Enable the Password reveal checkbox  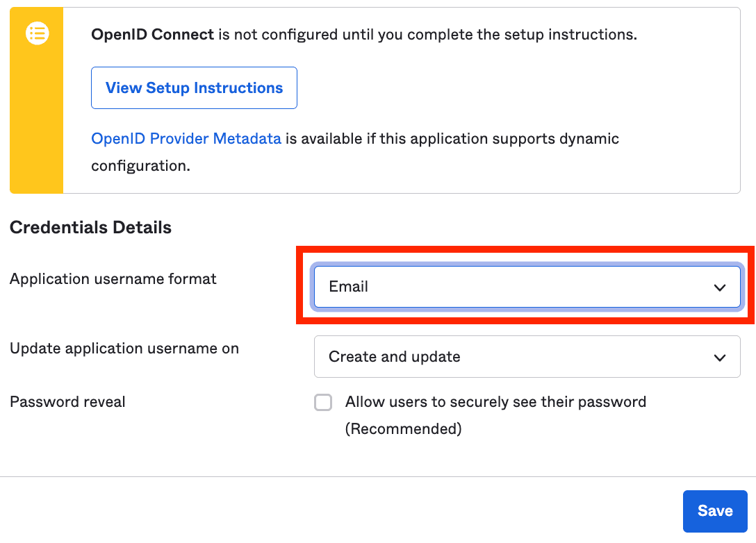click(x=323, y=402)
